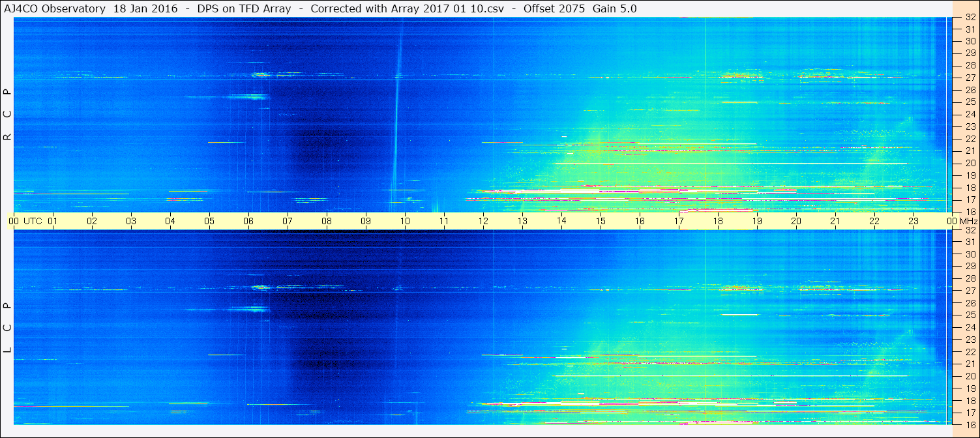980x438 pixels.
Task: Click the 32 MHz tick in LCP scale
Action: click(x=970, y=230)
